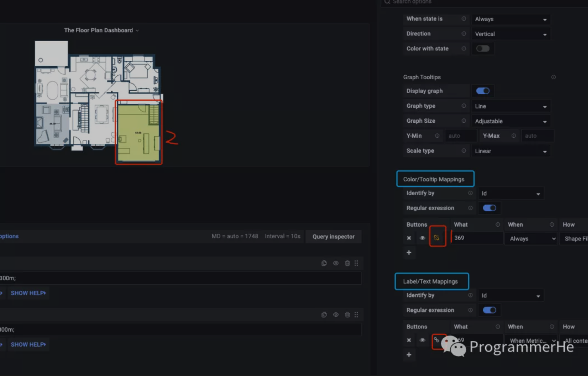Click the Query inspector button
588x376 pixels.
(x=333, y=237)
